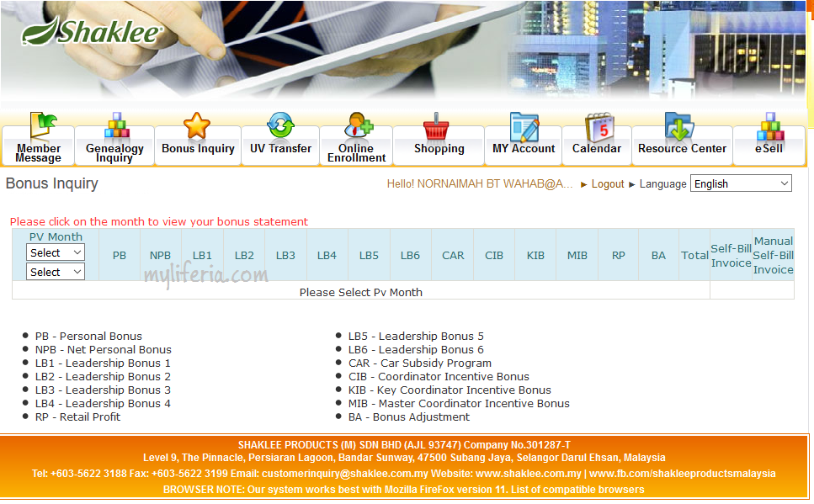Viewport: 814px width, 504px height.
Task: Open Resource Center menu label
Action: (682, 148)
